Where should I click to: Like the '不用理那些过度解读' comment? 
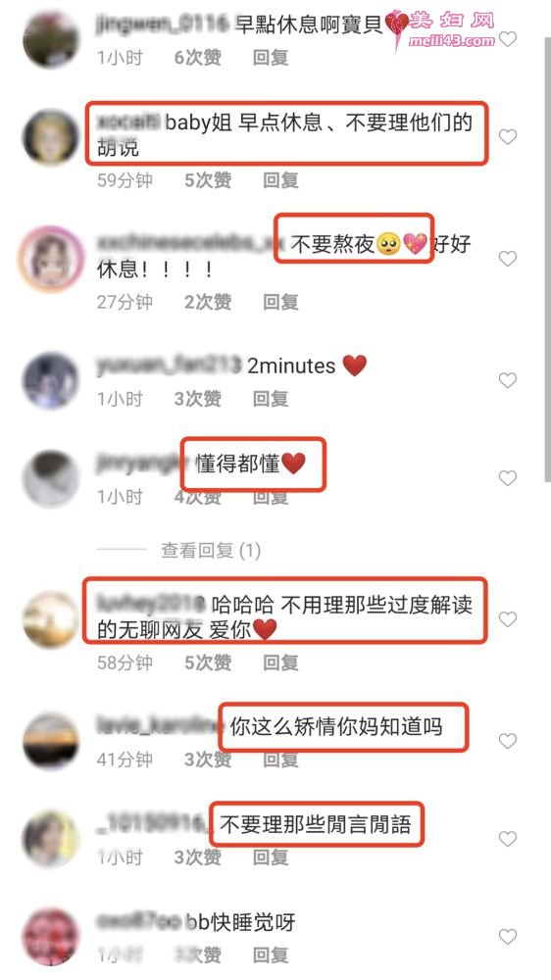pos(508,618)
